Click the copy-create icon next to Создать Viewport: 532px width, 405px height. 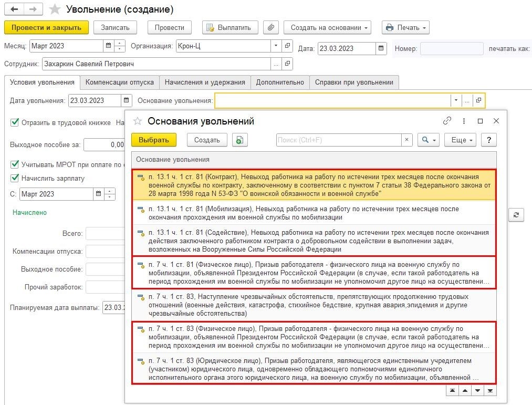pos(240,140)
